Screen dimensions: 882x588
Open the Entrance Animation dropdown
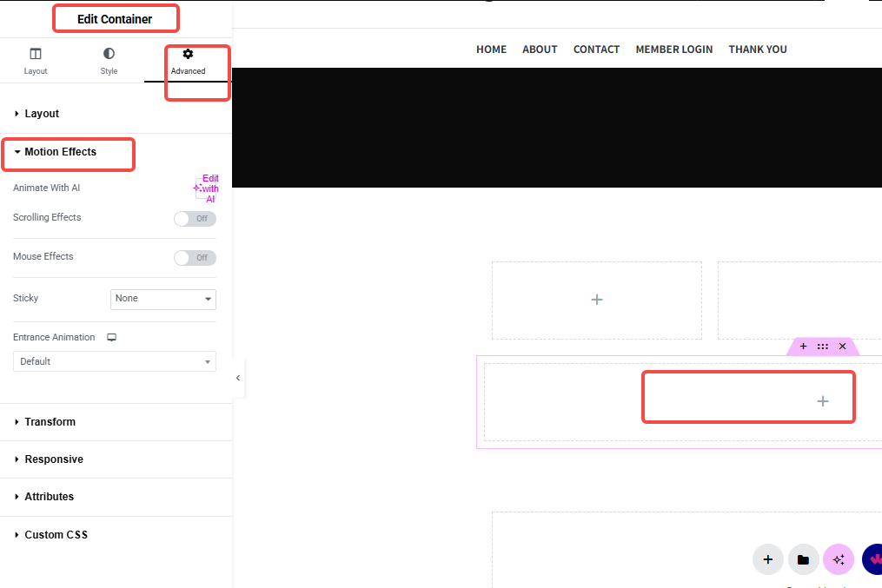click(x=114, y=361)
